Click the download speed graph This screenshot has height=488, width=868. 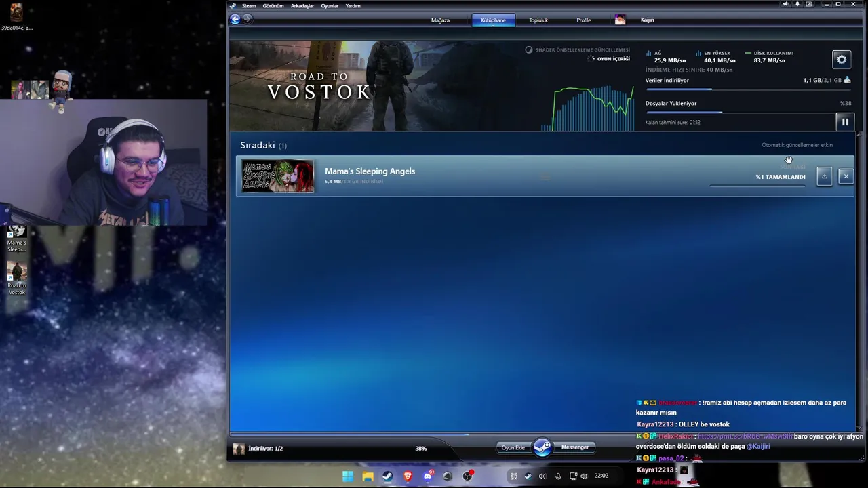point(587,108)
